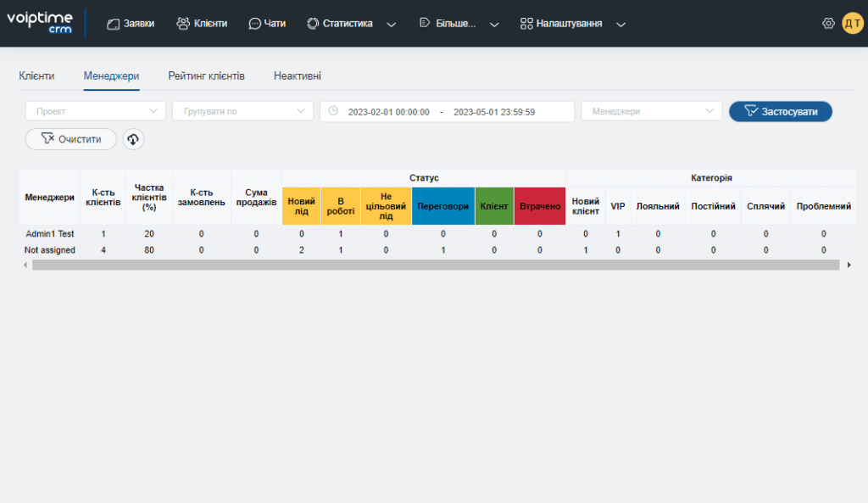Select the Not assigned manager row
The height and width of the screenshot is (503, 868).
point(437,250)
